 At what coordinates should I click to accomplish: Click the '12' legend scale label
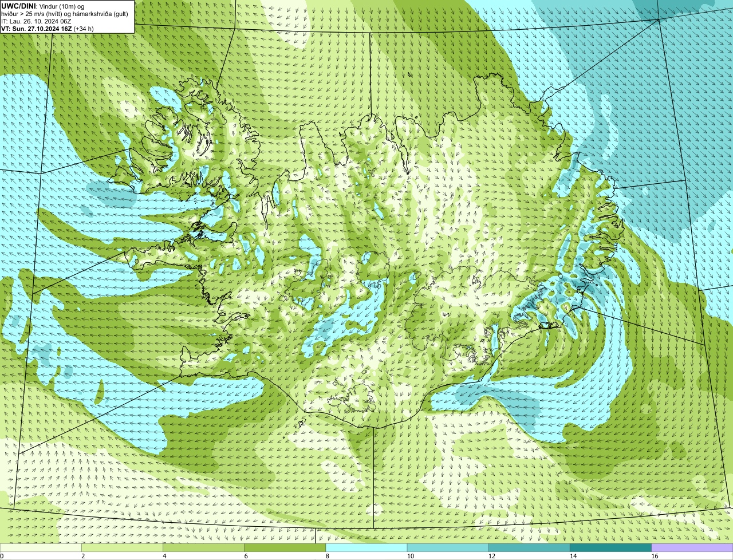tap(492, 556)
